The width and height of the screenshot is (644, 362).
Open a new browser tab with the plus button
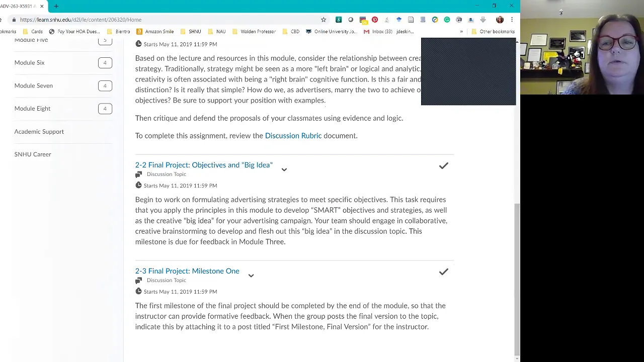click(x=56, y=6)
